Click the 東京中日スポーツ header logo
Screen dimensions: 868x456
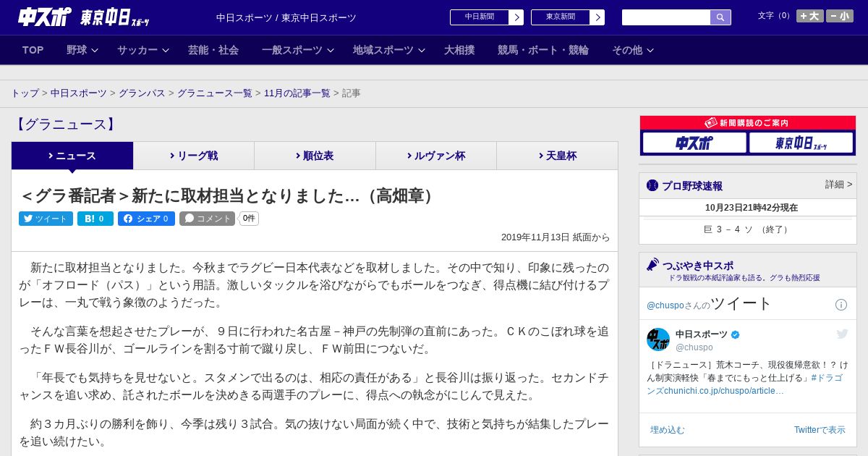click(x=115, y=17)
